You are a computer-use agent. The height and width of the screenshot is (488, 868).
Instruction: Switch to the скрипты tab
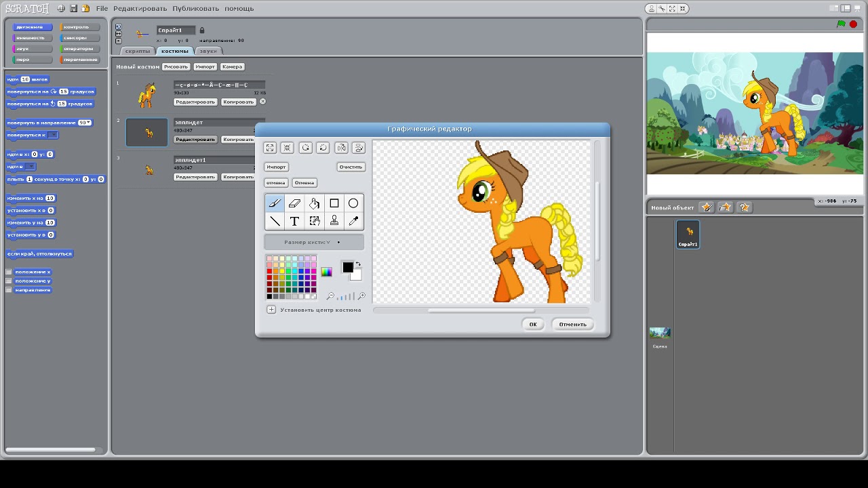(x=138, y=51)
